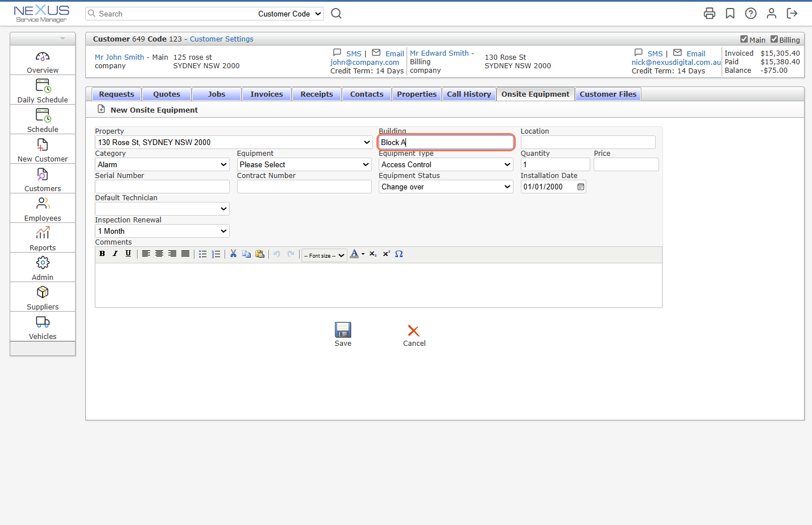Click the Serial Number input field

click(162, 187)
